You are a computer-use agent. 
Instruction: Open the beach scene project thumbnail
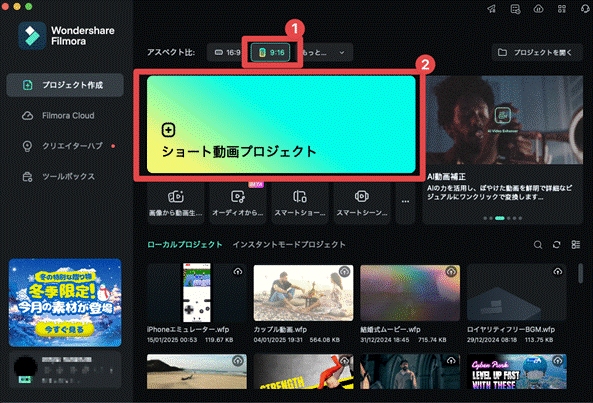(x=197, y=371)
